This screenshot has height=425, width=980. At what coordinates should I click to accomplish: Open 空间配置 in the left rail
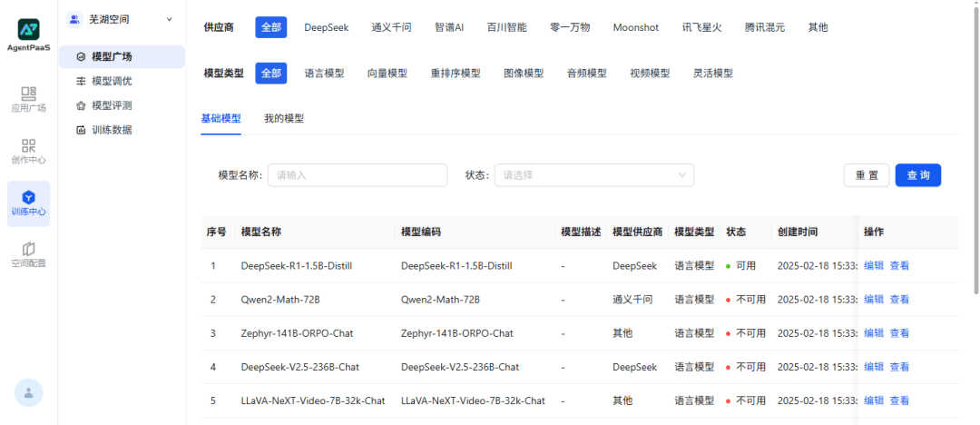point(28,254)
